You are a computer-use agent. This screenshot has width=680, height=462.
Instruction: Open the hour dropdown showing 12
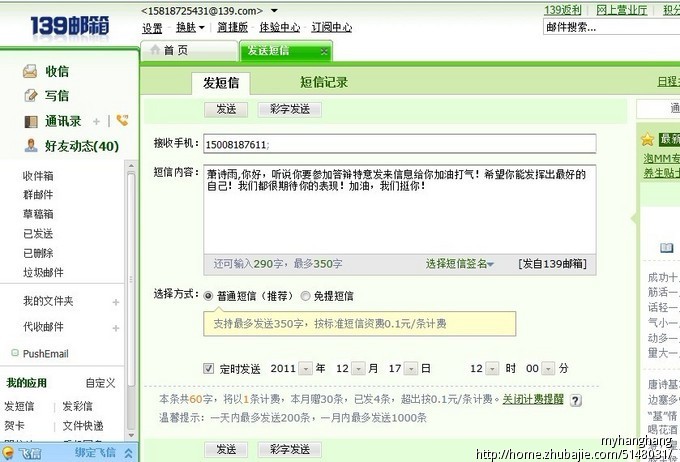(x=492, y=369)
